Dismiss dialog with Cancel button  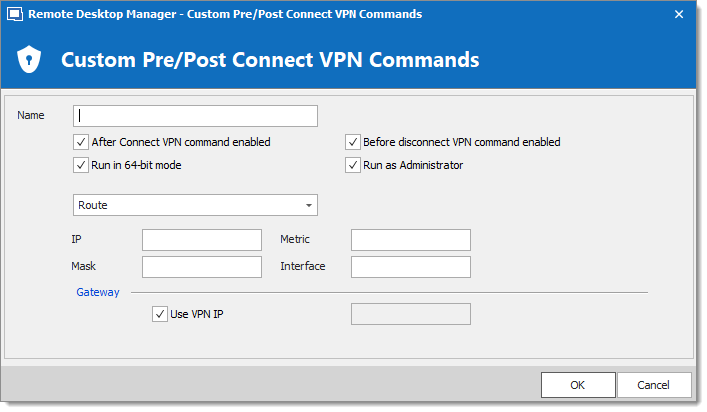point(654,385)
